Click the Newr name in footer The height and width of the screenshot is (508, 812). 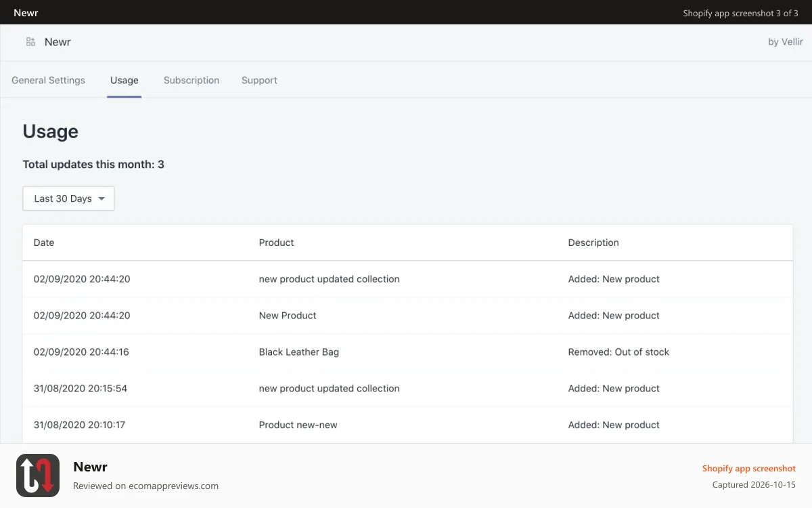pos(90,467)
